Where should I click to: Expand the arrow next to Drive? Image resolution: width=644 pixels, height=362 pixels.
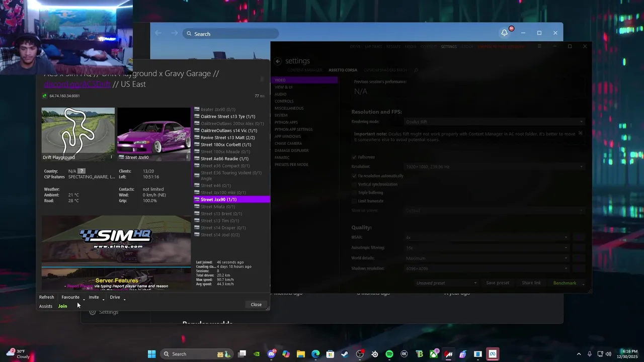point(124,299)
